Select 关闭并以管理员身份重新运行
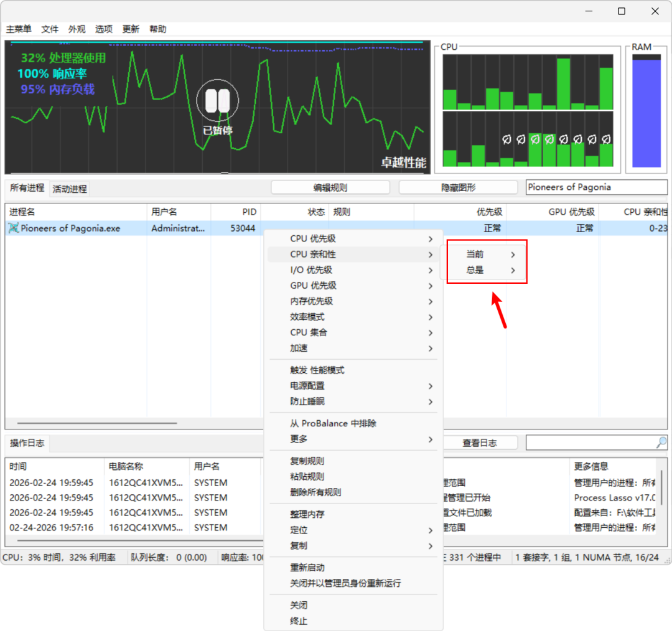This screenshot has width=672, height=633. tap(353, 583)
